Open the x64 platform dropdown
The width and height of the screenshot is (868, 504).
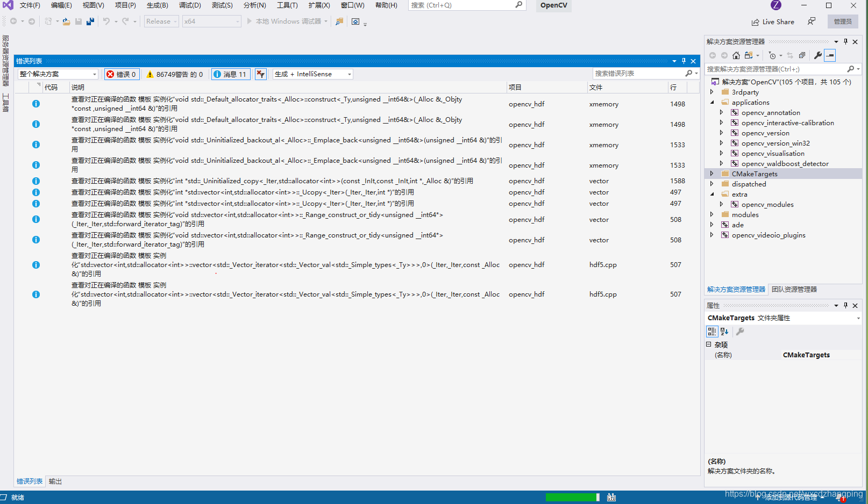pyautogui.click(x=212, y=21)
